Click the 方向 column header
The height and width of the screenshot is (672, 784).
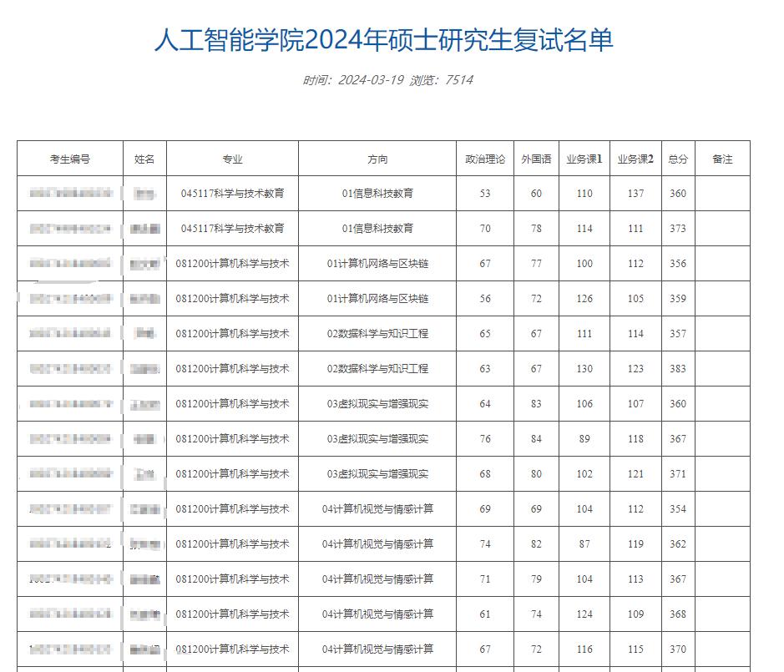(377, 159)
